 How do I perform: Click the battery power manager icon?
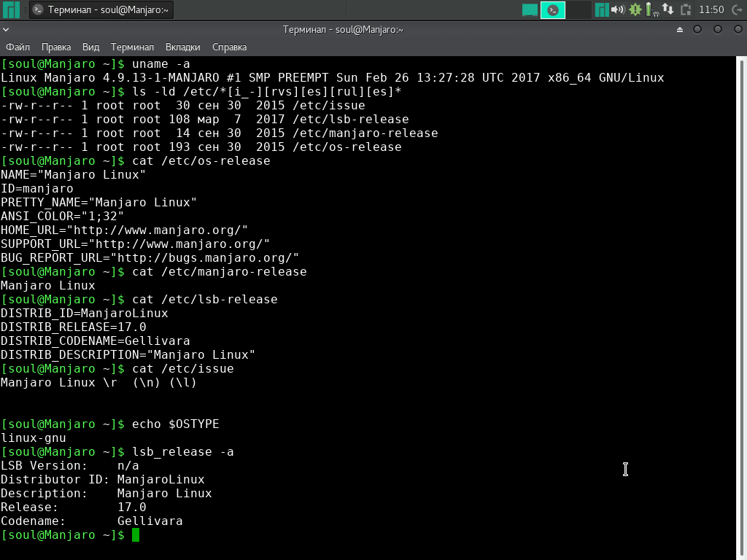pyautogui.click(x=651, y=9)
